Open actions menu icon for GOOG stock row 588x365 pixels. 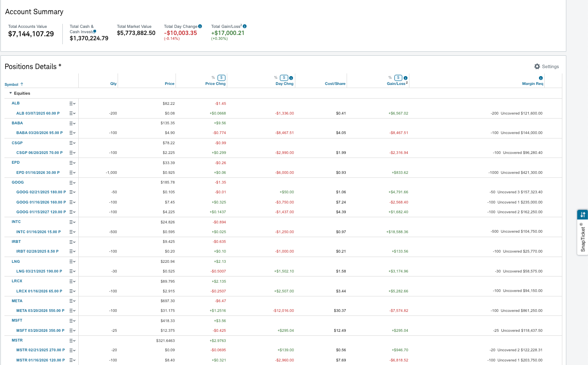click(73, 182)
